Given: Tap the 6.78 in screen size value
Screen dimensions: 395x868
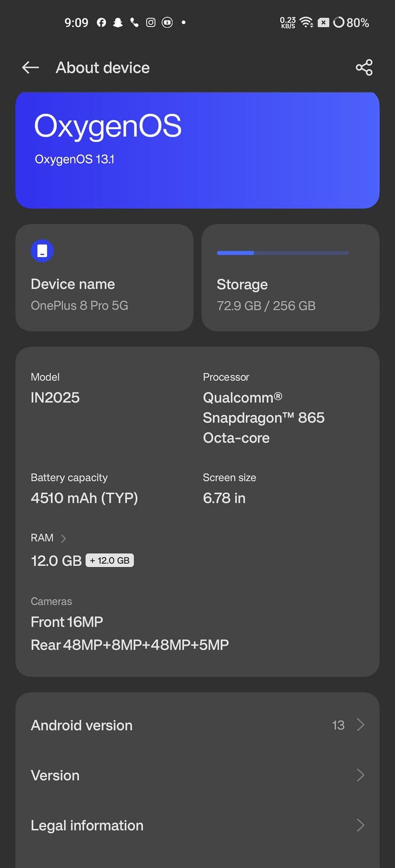Looking at the screenshot, I should (x=224, y=498).
